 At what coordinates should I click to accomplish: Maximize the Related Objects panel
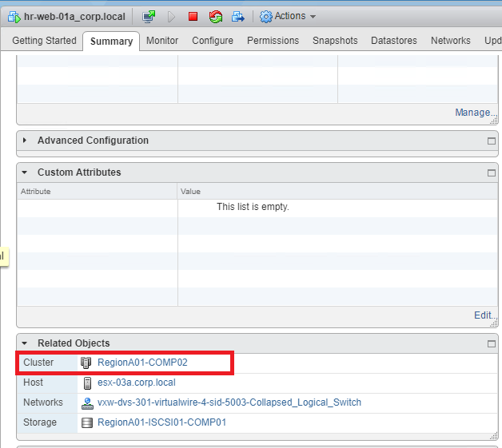492,343
